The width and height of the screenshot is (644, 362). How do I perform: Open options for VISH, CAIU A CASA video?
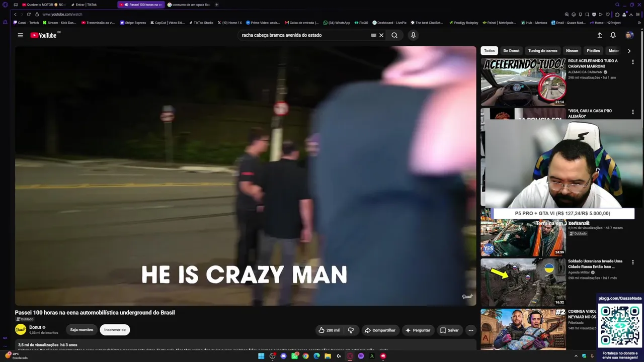coord(633,112)
